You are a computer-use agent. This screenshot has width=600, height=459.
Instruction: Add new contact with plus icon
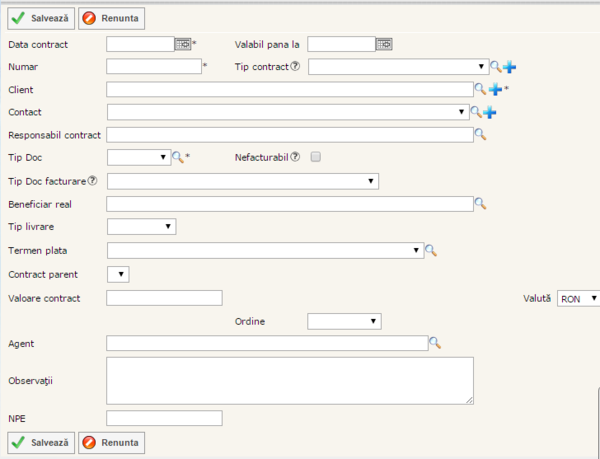pyautogui.click(x=490, y=112)
